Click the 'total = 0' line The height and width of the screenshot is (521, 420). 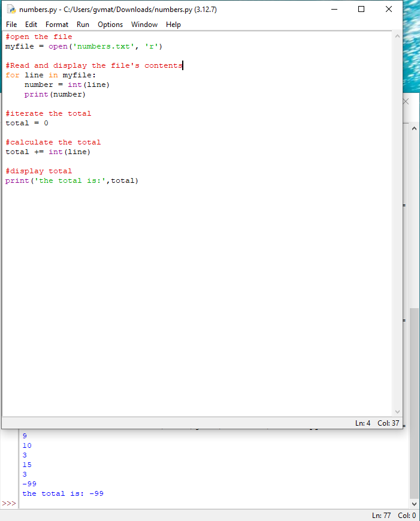[27, 124]
